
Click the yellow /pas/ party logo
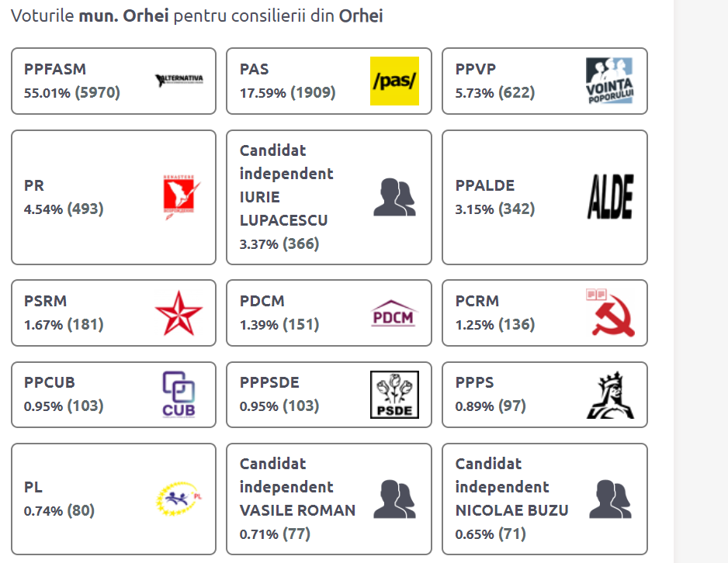[394, 81]
